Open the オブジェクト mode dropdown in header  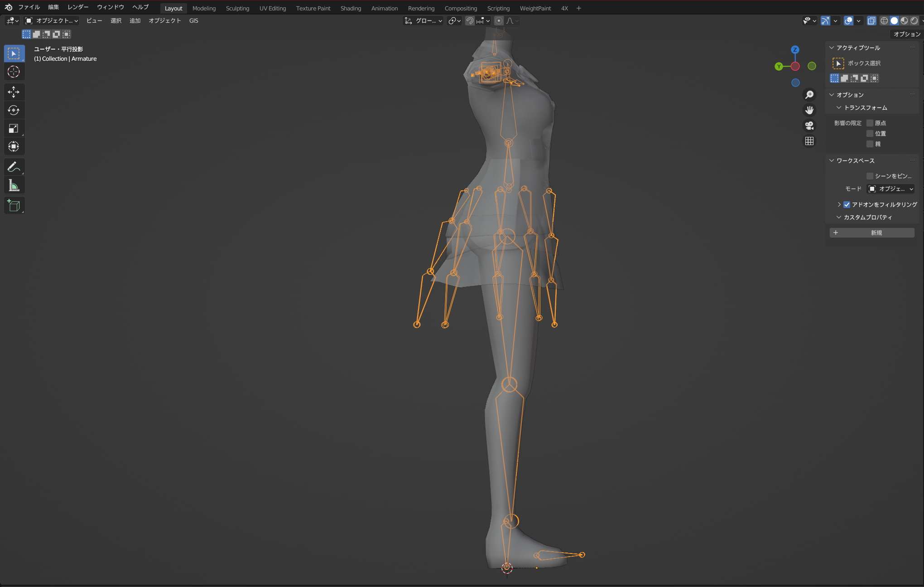(x=52, y=20)
